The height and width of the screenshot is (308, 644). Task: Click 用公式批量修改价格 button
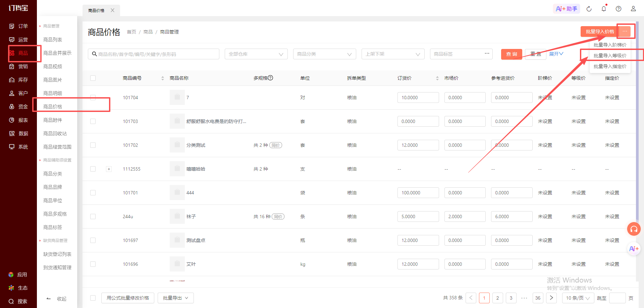[128, 298]
